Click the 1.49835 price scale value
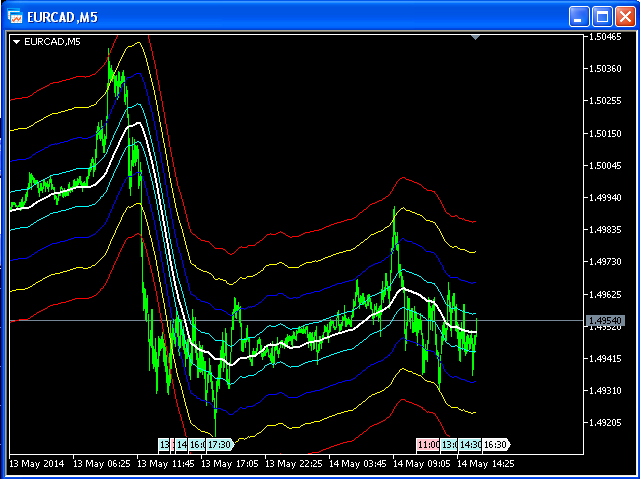Viewport: 640px width, 480px height. pyautogui.click(x=604, y=230)
